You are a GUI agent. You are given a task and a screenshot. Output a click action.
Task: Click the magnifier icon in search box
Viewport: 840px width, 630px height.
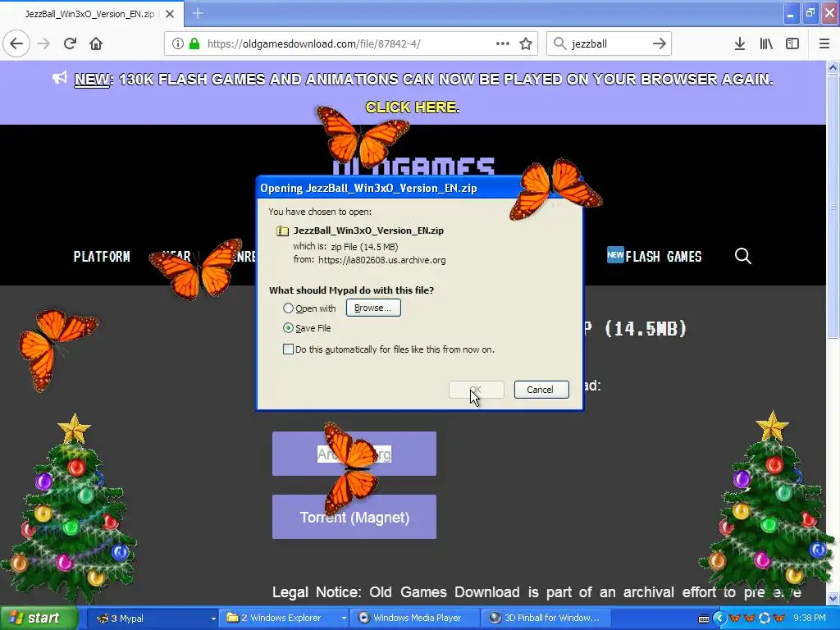click(559, 43)
